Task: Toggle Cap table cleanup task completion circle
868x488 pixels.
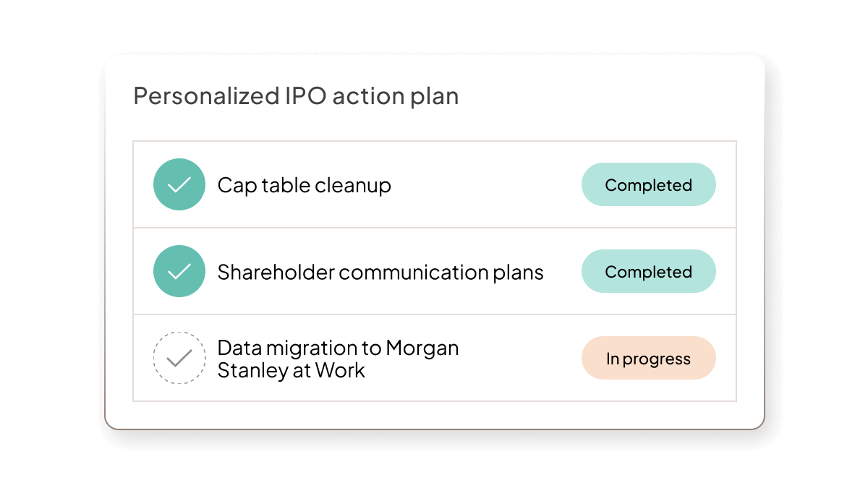Action: tap(179, 184)
